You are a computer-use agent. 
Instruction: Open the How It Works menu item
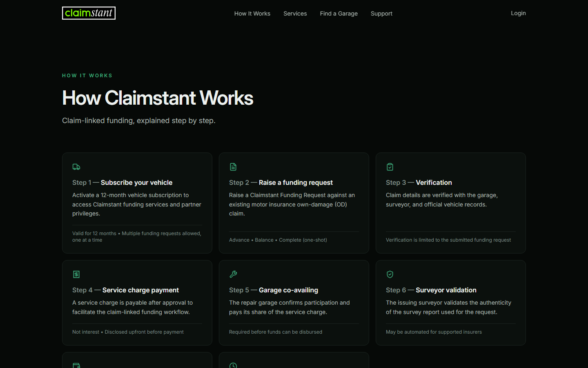(x=252, y=13)
